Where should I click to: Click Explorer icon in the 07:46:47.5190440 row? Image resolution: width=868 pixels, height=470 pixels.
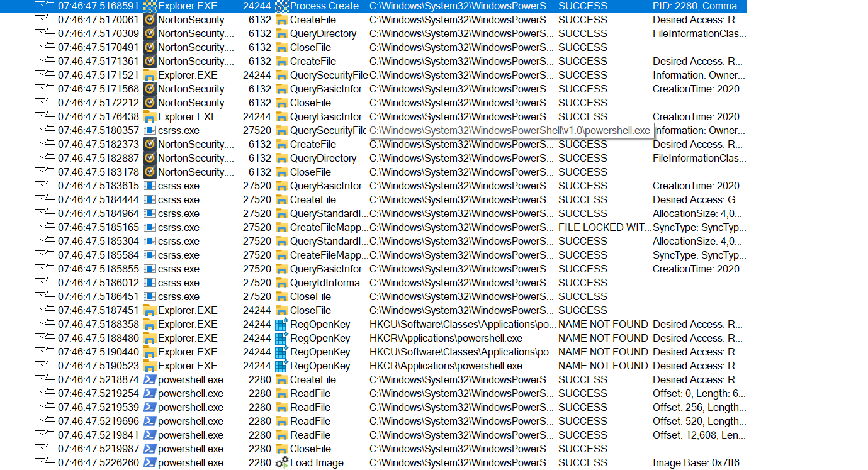coord(150,352)
